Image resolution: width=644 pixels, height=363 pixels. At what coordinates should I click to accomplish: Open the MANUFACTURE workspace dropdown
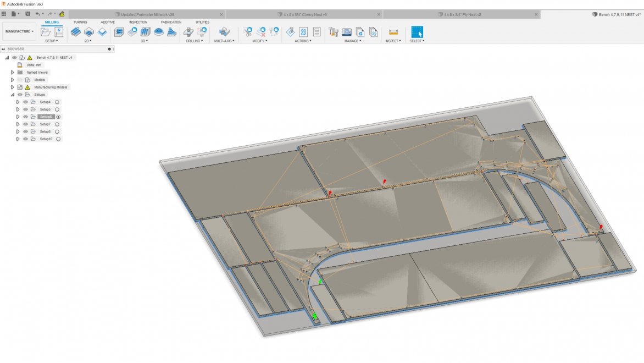click(x=19, y=31)
